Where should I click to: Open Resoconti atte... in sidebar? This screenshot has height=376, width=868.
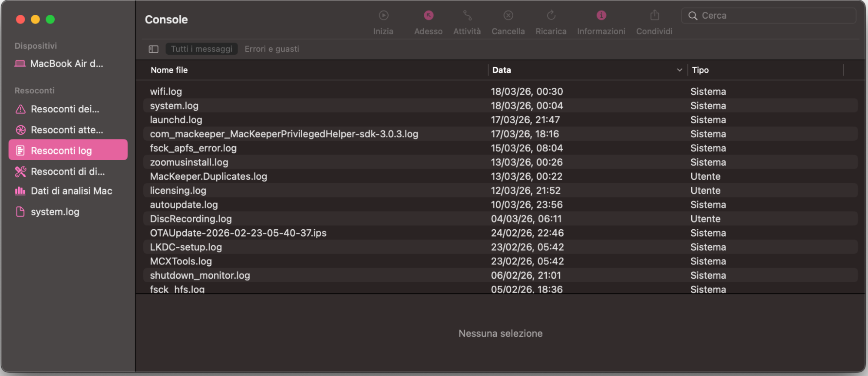click(x=68, y=130)
